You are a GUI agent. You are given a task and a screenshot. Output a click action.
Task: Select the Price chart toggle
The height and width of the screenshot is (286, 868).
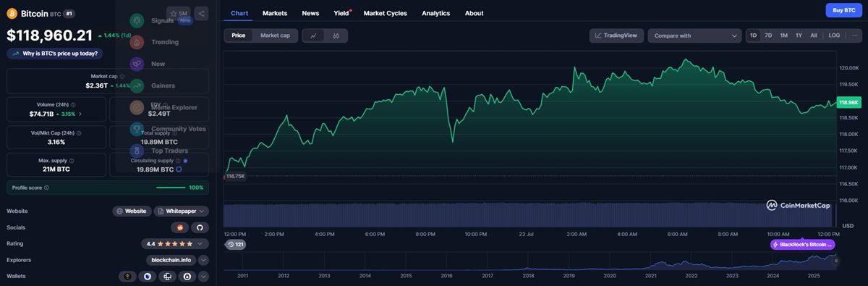[239, 35]
